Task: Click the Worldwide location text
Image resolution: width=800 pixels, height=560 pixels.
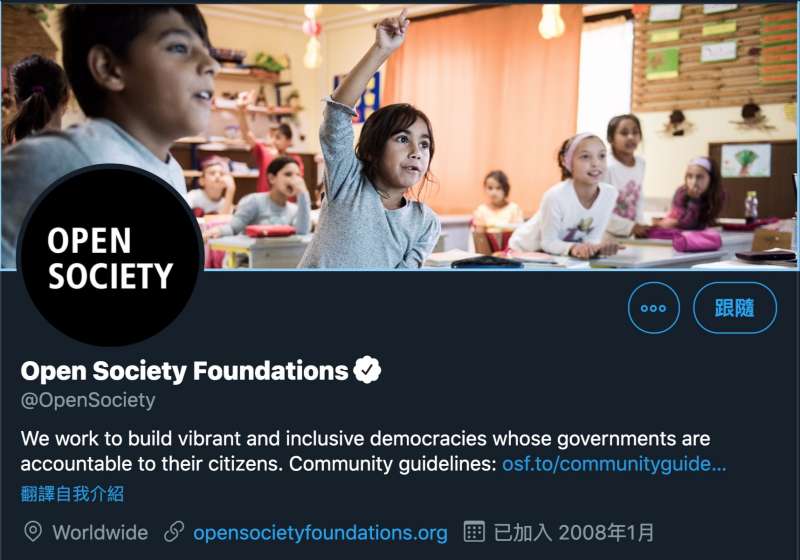Action: click(x=100, y=532)
